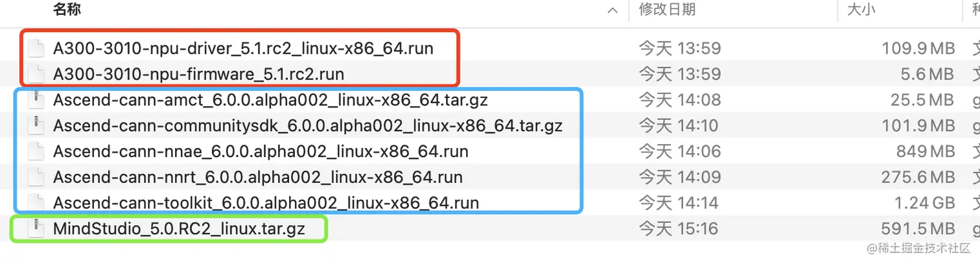
Task: Click the 今天 15:16 date of the MindStudio file
Action: 679,228
